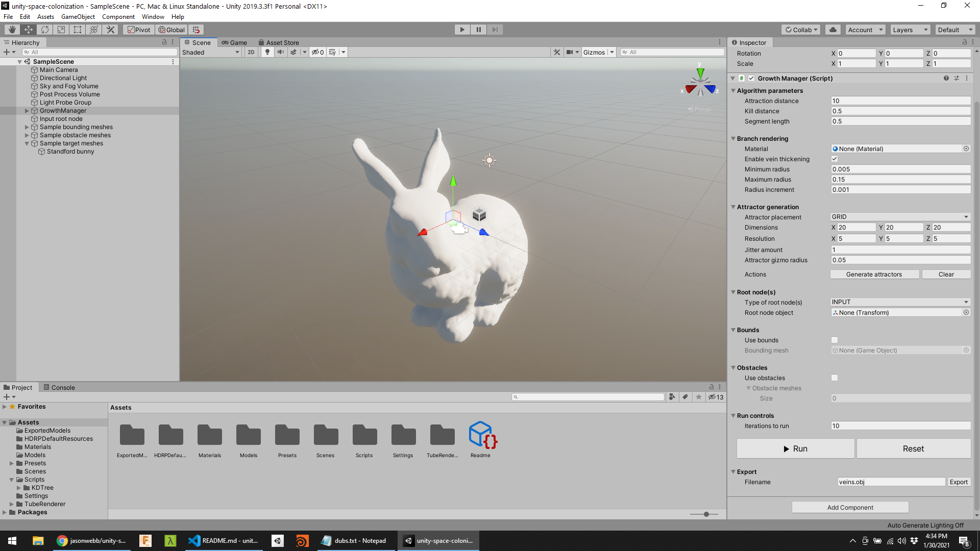Open the Shaded draw mode dropdown
The image size is (980, 551).
click(211, 52)
